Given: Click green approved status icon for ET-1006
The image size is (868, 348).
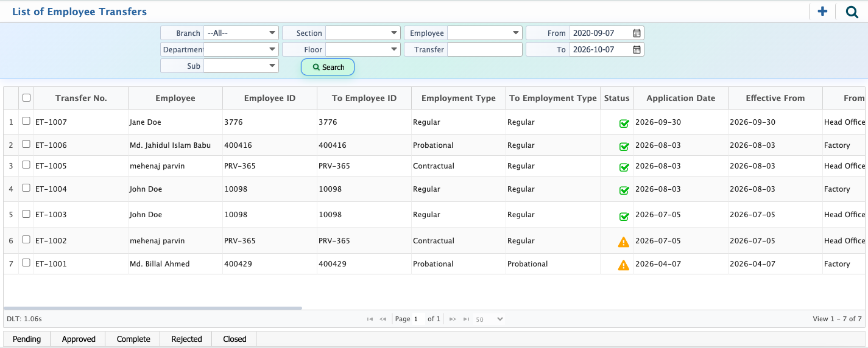Looking at the screenshot, I should pos(624,146).
